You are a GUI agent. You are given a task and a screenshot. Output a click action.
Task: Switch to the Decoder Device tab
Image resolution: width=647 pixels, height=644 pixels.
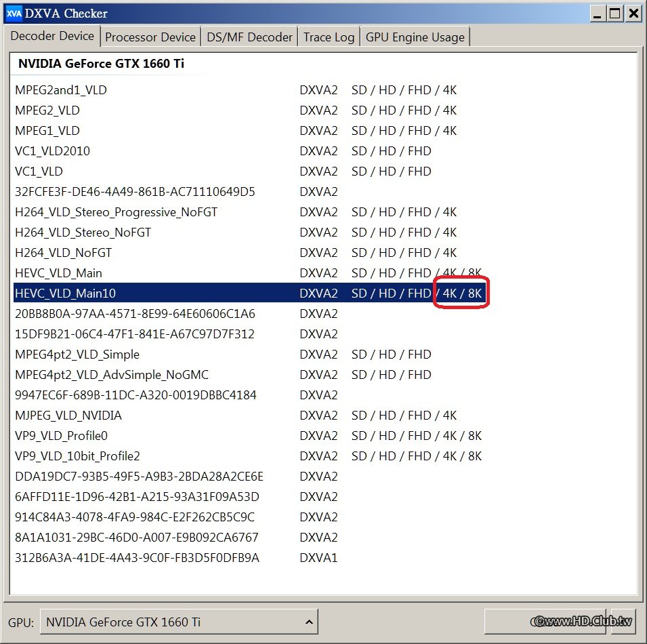(x=52, y=36)
